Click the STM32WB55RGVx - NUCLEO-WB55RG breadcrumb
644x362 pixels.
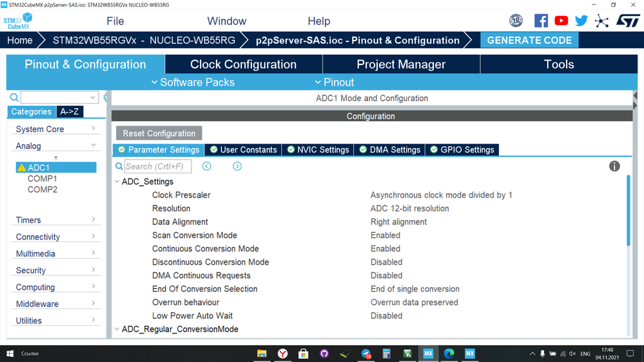[144, 40]
